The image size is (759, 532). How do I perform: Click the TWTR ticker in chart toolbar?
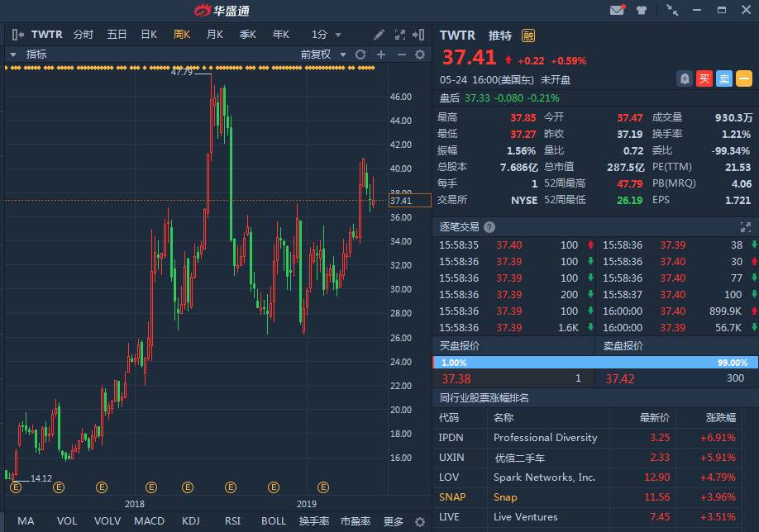click(47, 35)
